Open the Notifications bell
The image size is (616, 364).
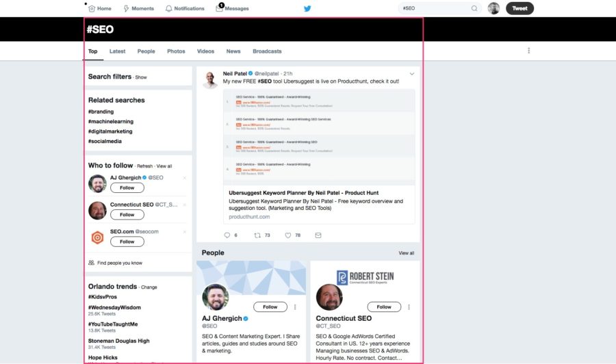(x=185, y=8)
